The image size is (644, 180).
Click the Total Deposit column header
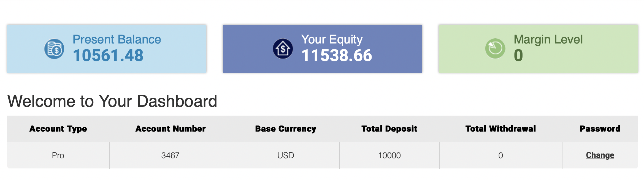tap(389, 129)
